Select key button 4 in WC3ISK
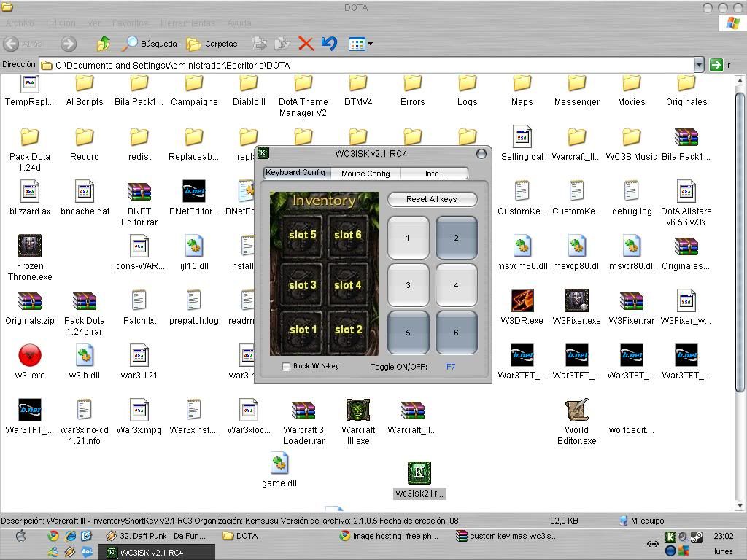 456,285
